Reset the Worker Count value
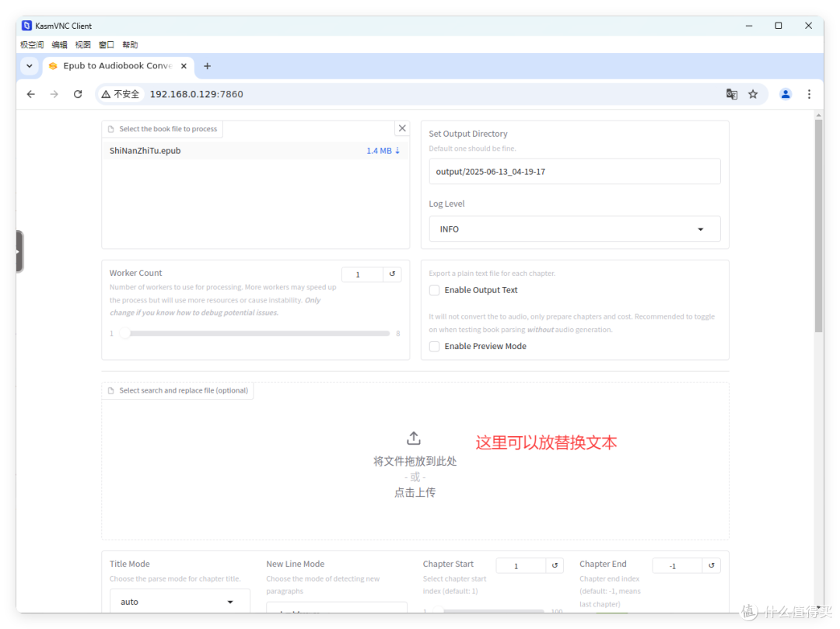 392,274
